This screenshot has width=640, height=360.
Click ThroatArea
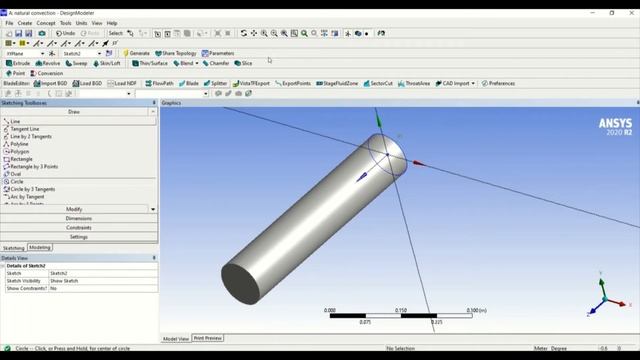click(414, 83)
